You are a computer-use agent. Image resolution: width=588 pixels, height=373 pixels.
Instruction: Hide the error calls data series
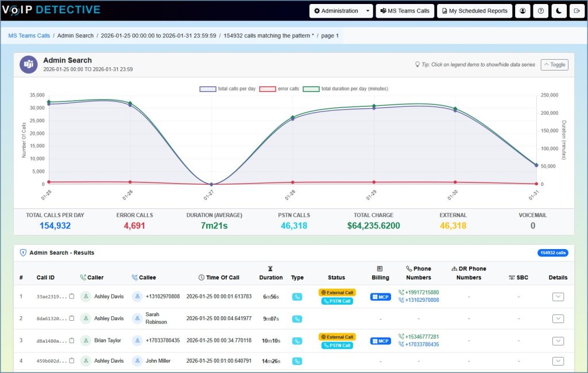279,89
